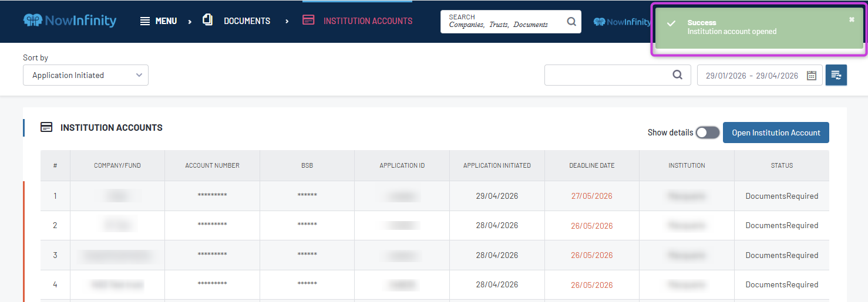The width and height of the screenshot is (868, 302).
Task: Select row 1 dated 29/04/2026
Action: pyautogui.click(x=497, y=196)
